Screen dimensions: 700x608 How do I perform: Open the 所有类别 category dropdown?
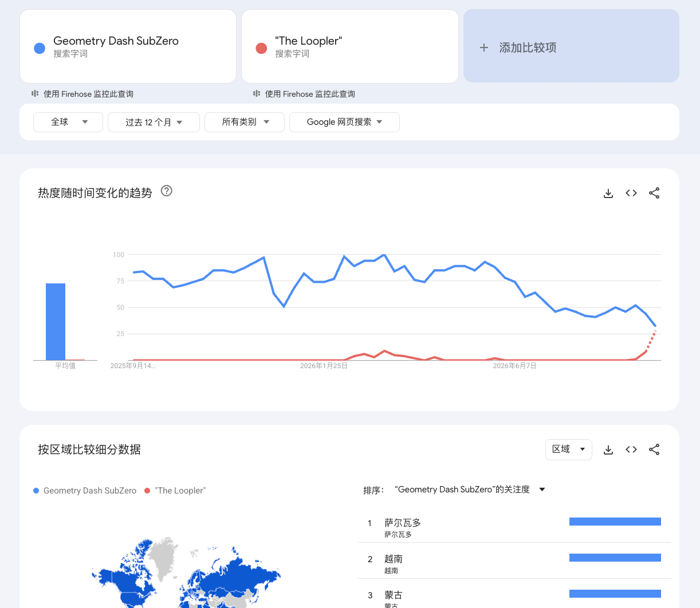click(x=245, y=122)
